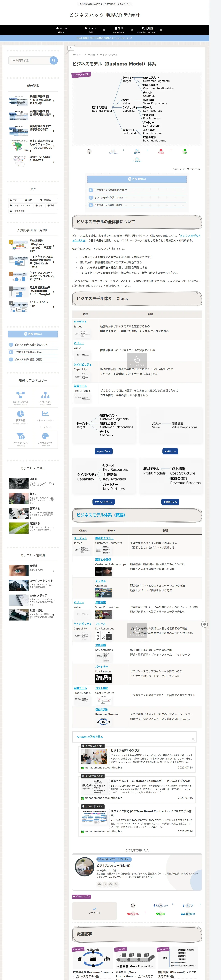
Task: Open the ホーム navigation menu item
Action: click(x=61, y=30)
